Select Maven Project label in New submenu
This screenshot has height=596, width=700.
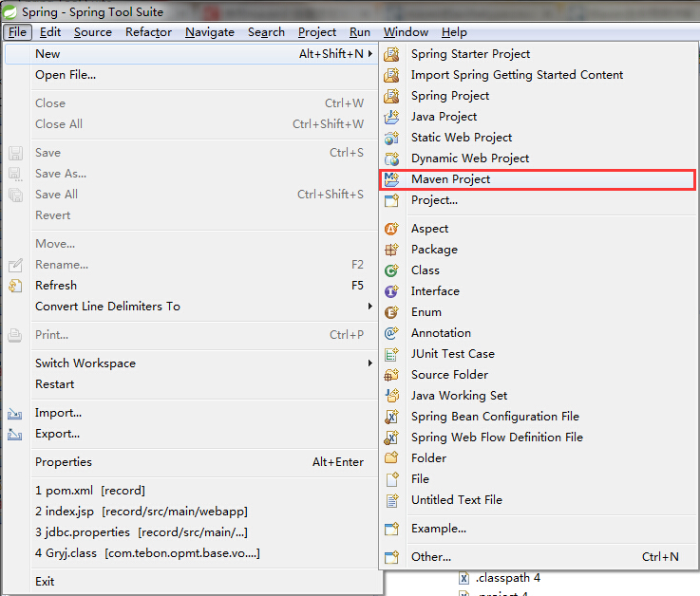tap(450, 179)
